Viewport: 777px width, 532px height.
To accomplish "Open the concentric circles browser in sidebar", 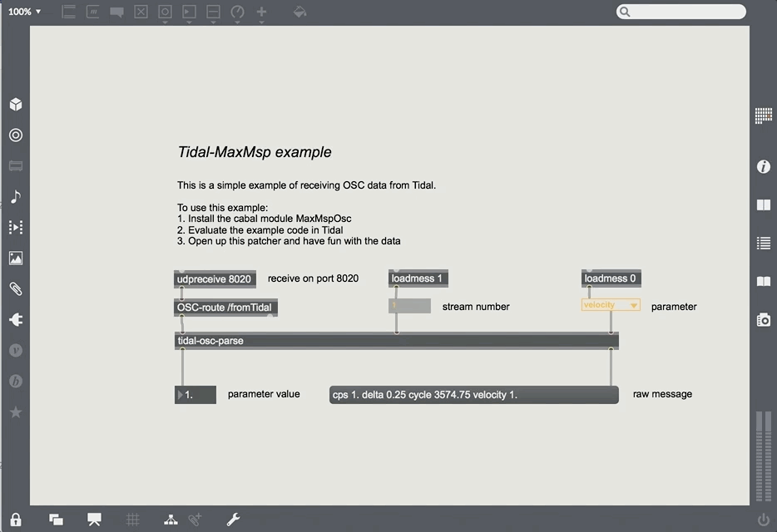I will pyautogui.click(x=16, y=135).
